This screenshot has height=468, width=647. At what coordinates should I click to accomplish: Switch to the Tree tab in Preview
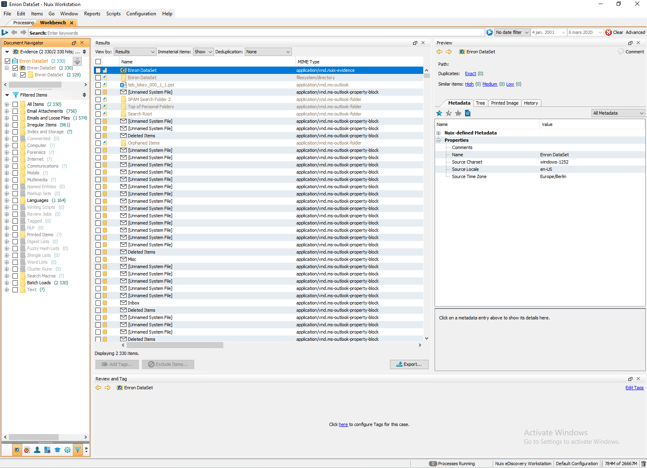[480, 103]
